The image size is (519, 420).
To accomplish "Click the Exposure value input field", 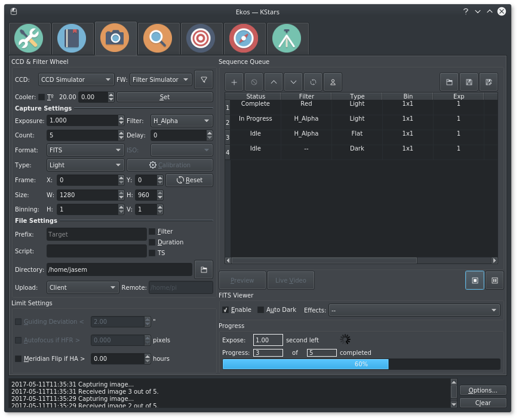I will (x=82, y=121).
